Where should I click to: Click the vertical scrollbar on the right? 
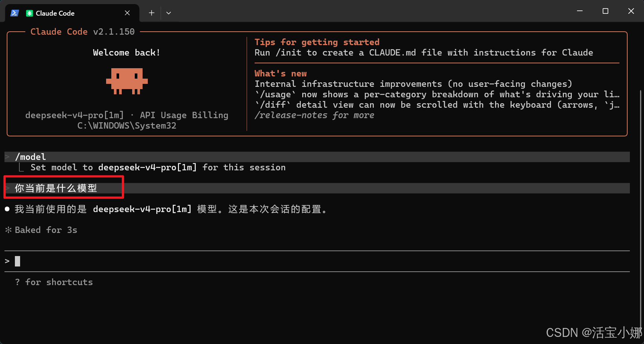(x=641, y=209)
